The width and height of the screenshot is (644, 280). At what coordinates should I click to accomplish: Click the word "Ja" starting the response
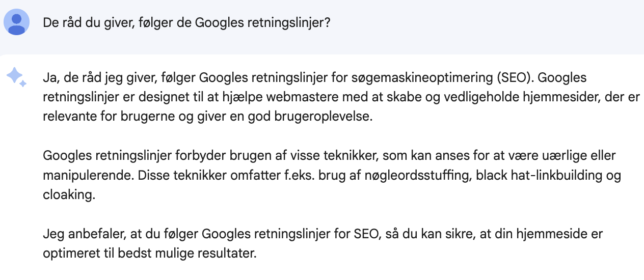point(49,78)
